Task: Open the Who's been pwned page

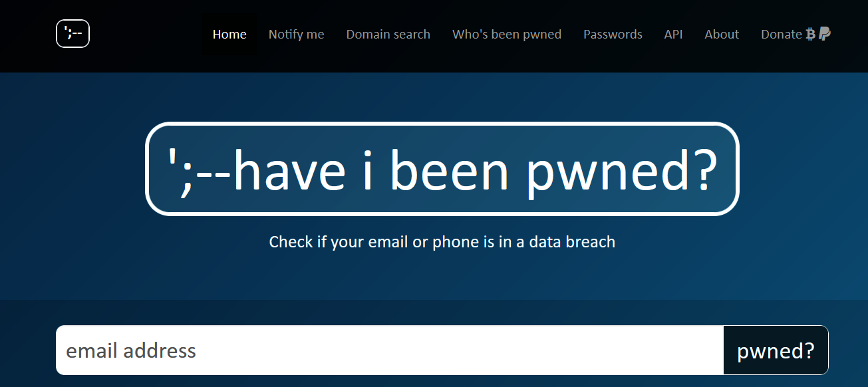Action: point(506,34)
